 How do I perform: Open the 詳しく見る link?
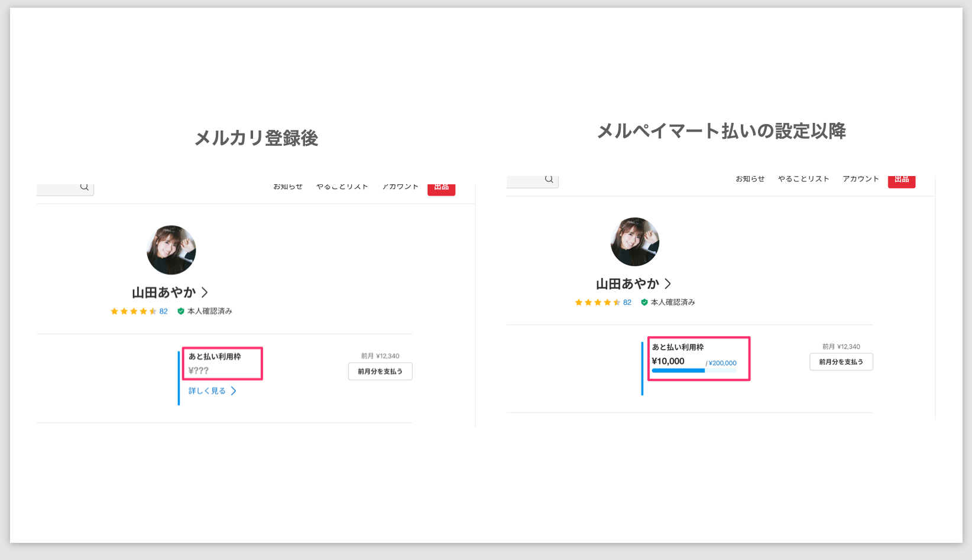pyautogui.click(x=207, y=391)
